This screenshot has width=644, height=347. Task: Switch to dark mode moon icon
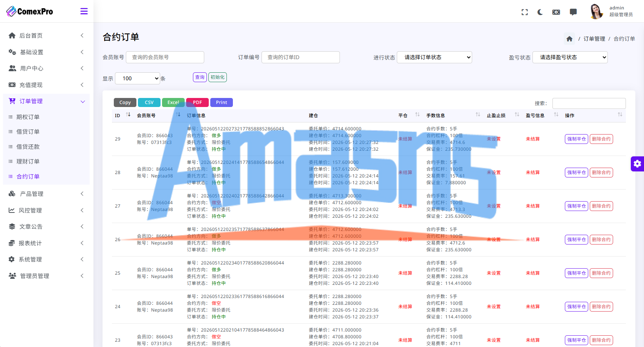coord(540,12)
